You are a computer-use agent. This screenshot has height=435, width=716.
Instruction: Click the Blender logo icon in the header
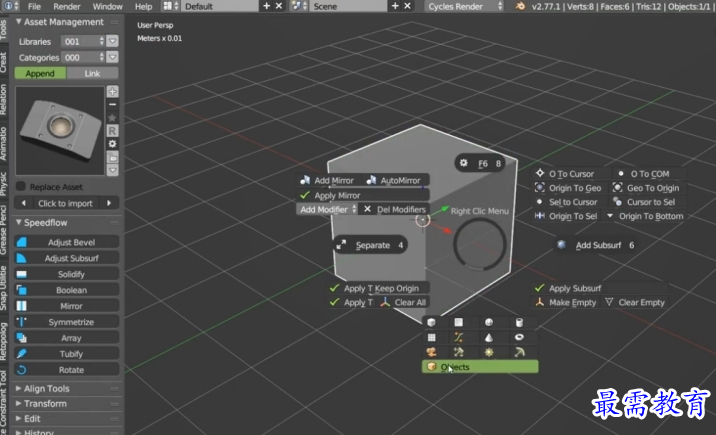(x=520, y=6)
